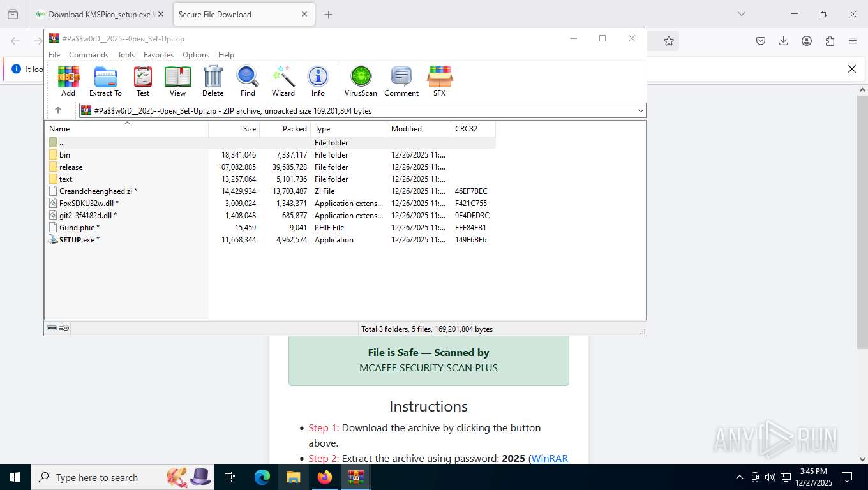
Task: Sort by CRC32 column header
Action: 474,129
